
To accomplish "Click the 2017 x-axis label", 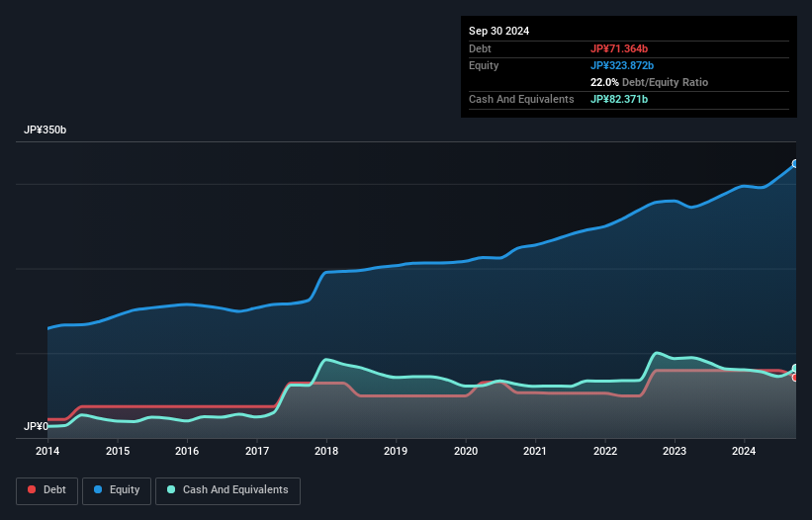I will (257, 451).
